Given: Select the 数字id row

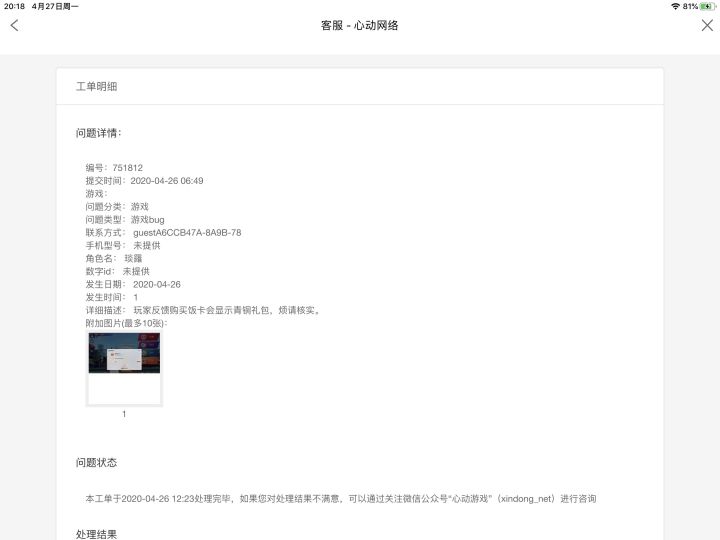Looking at the screenshot, I should click(117, 271).
